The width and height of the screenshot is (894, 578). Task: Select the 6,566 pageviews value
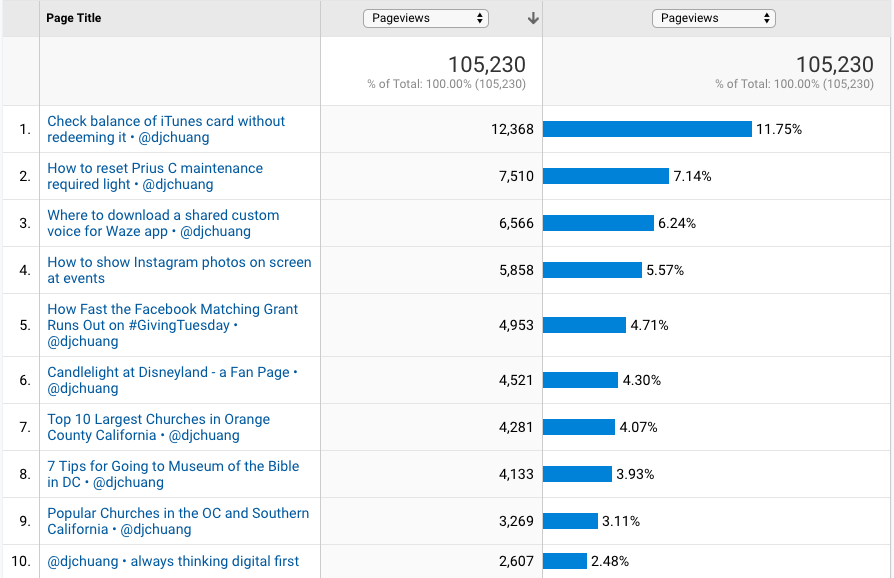pos(516,223)
